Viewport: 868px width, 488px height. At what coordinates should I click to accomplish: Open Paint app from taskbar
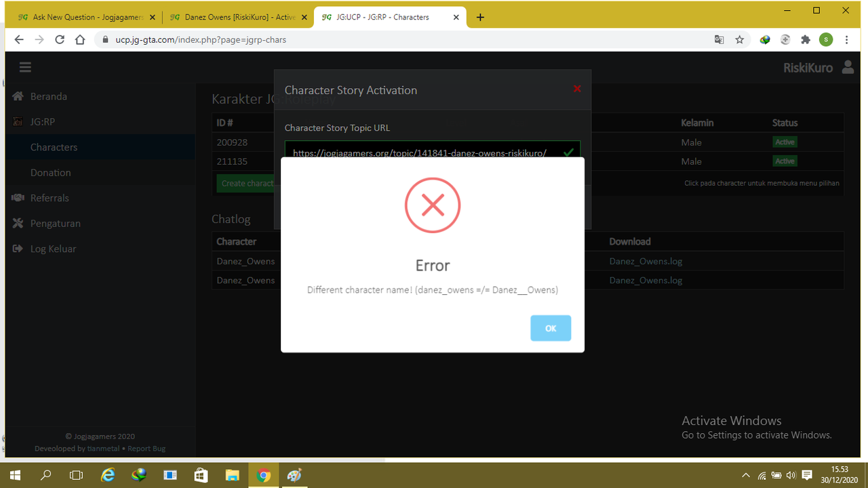(x=294, y=475)
